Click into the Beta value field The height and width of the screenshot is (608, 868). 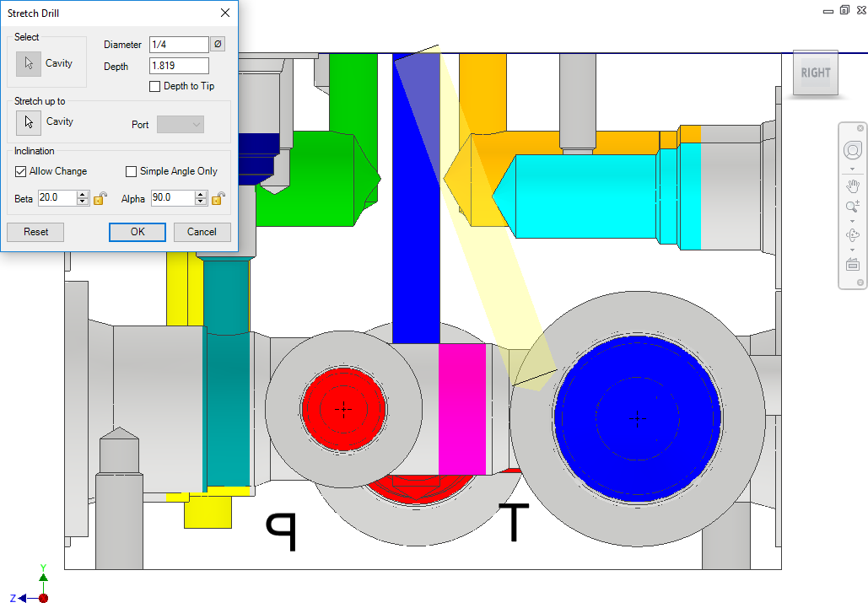pyautogui.click(x=57, y=198)
